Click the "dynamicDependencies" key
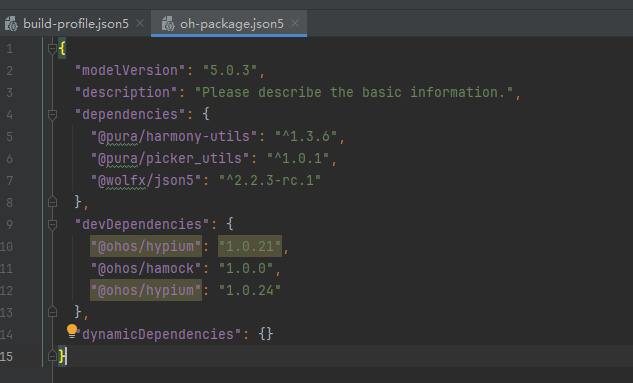The height and width of the screenshot is (383, 633). pyautogui.click(x=158, y=334)
